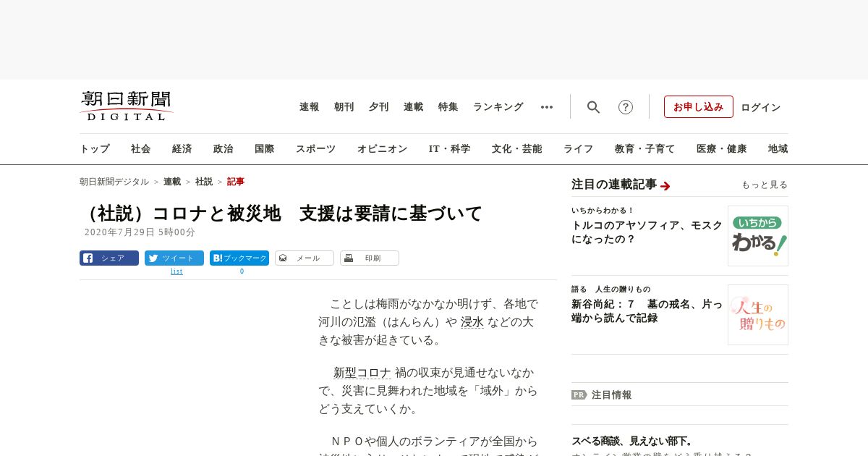Go to 連載 breadcrumb link
Image resolution: width=868 pixels, height=456 pixels.
pos(172,182)
